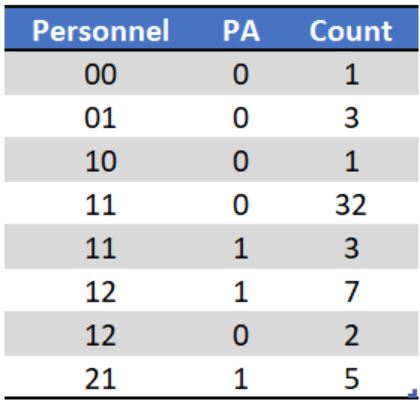The image size is (420, 406).
Task: Select the PA column header
Action: 241,31
